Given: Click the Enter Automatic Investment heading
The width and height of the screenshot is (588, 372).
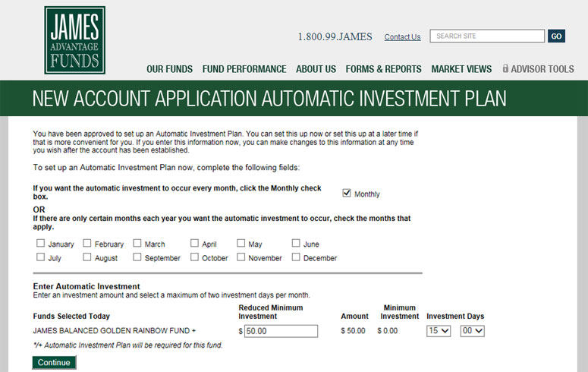Looking at the screenshot, I should click(86, 286).
